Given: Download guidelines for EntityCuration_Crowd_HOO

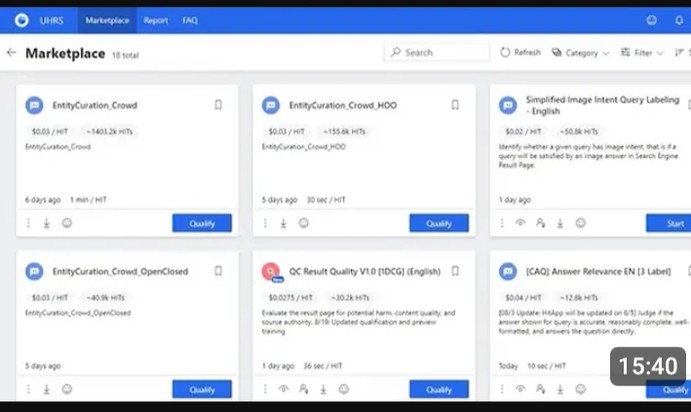Looking at the screenshot, I should click(283, 223).
